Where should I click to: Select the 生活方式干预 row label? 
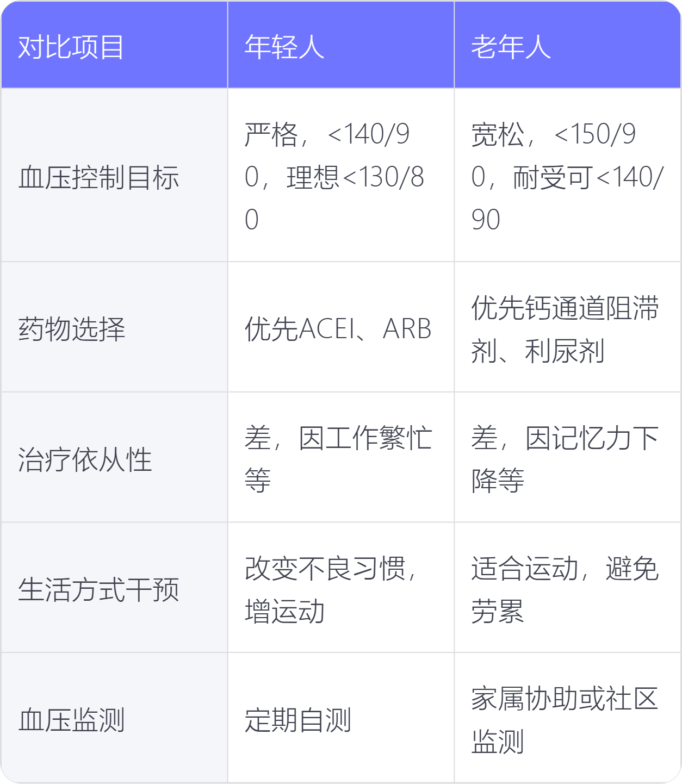tap(114, 588)
